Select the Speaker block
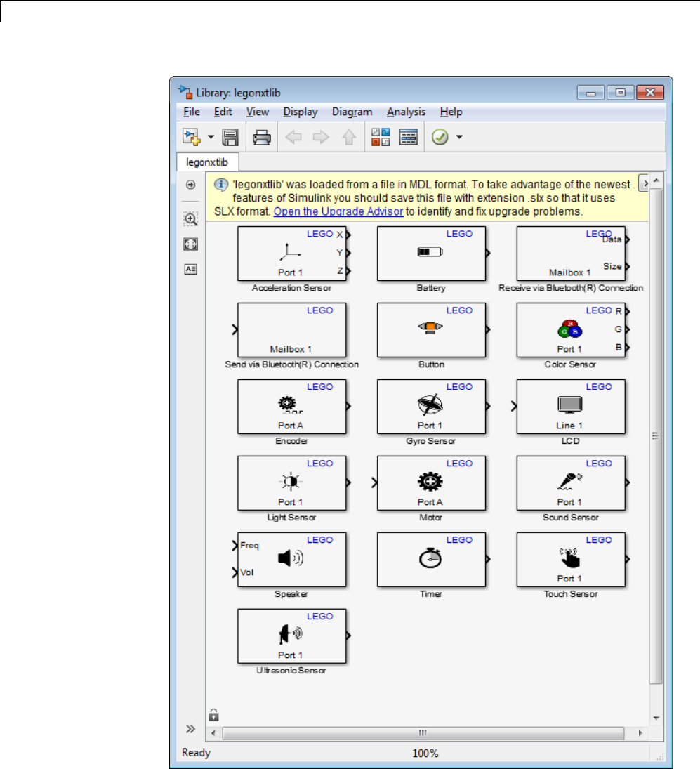This screenshot has height=769, width=700. click(x=291, y=559)
